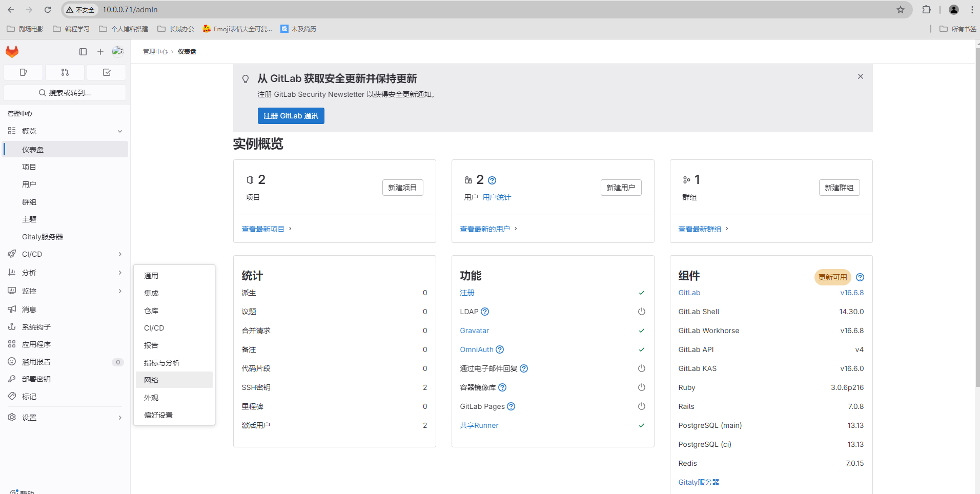This screenshot has width=980, height=494.
Task: Open 用户 in the sidebar
Action: click(65, 184)
